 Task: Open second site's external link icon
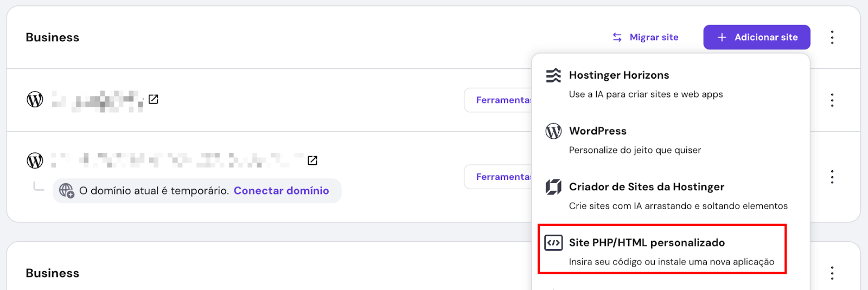click(x=312, y=160)
